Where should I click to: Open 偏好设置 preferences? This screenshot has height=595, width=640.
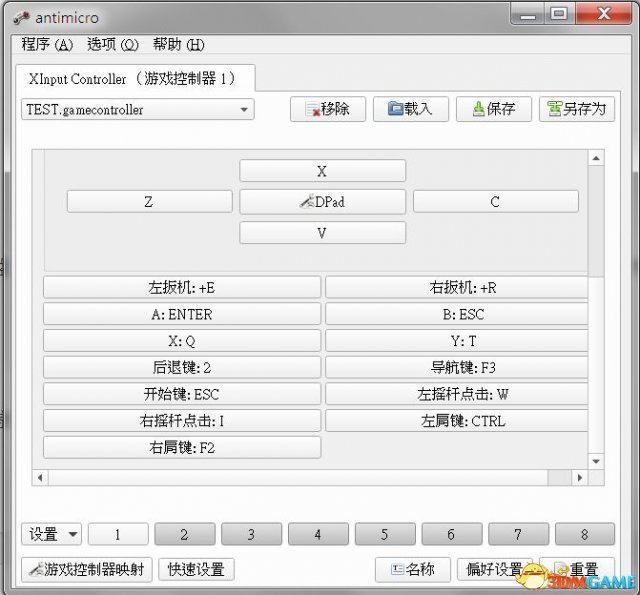tap(494, 569)
